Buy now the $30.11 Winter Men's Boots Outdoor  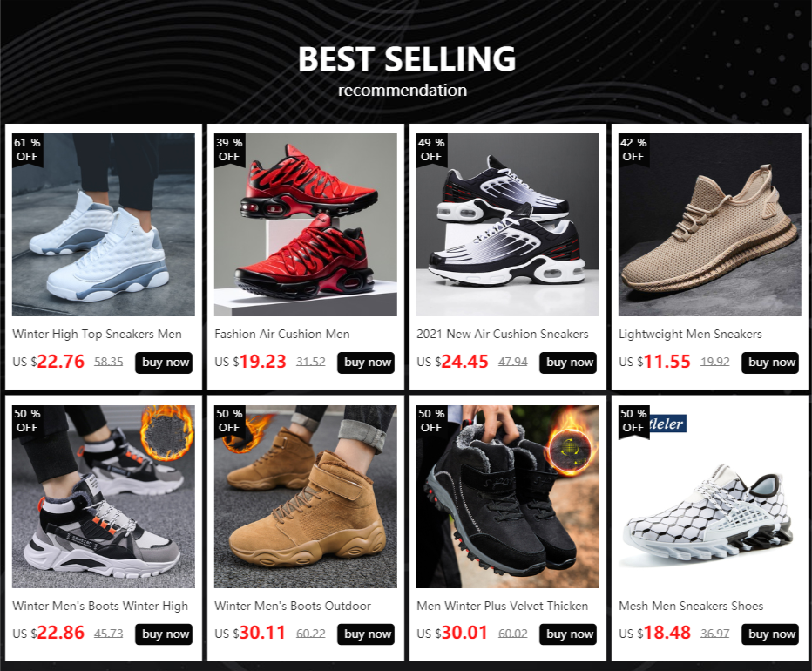click(x=366, y=634)
